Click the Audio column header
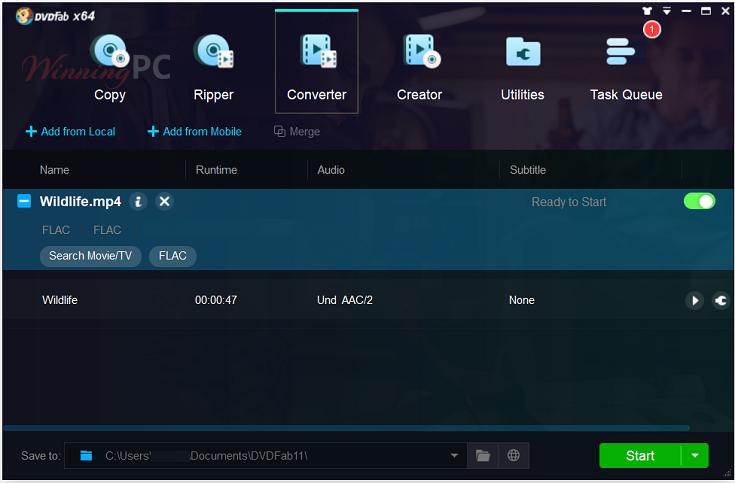Viewport: 735px width, 483px height. tap(331, 170)
